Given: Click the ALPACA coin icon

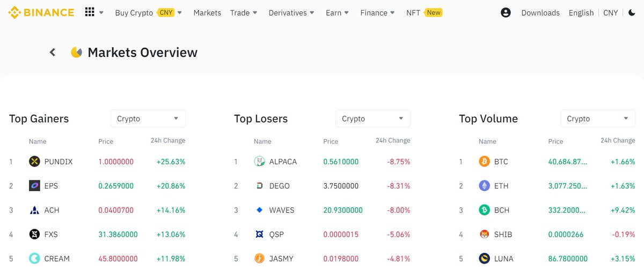Looking at the screenshot, I should 259,162.
